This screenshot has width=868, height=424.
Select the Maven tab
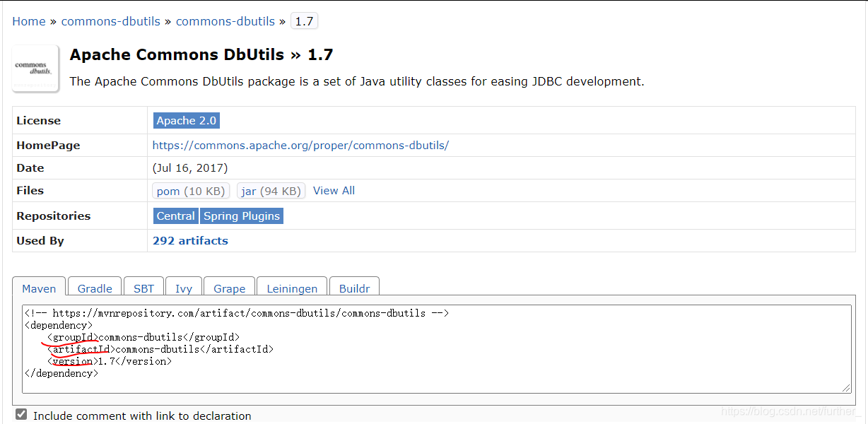point(39,288)
